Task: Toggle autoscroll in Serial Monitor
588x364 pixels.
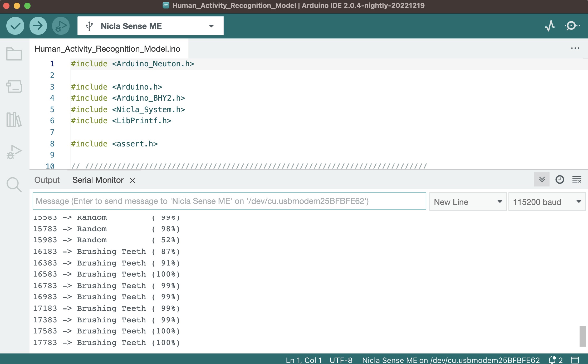Action: click(542, 180)
